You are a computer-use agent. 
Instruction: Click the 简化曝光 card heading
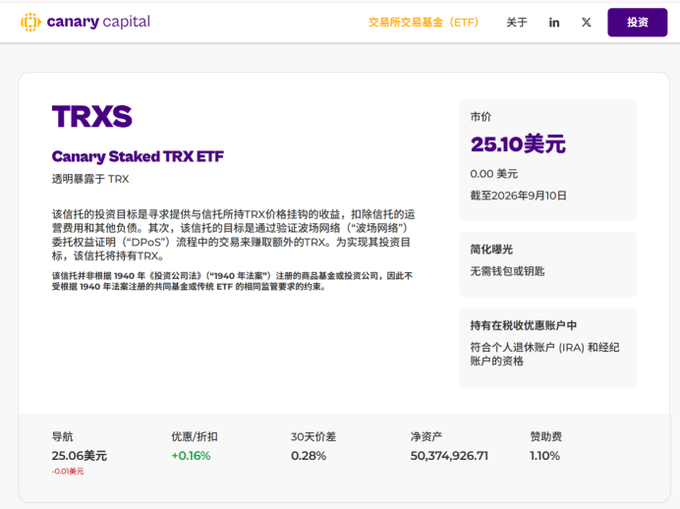(491, 249)
